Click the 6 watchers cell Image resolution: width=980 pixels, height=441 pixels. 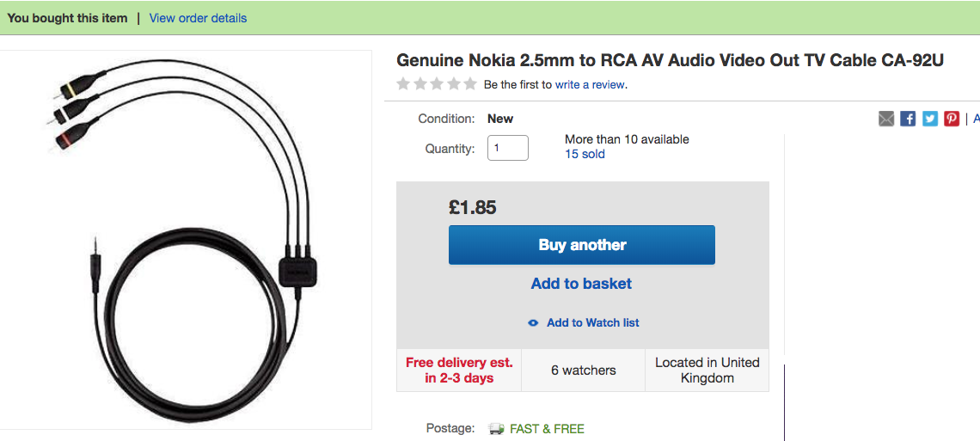point(583,371)
